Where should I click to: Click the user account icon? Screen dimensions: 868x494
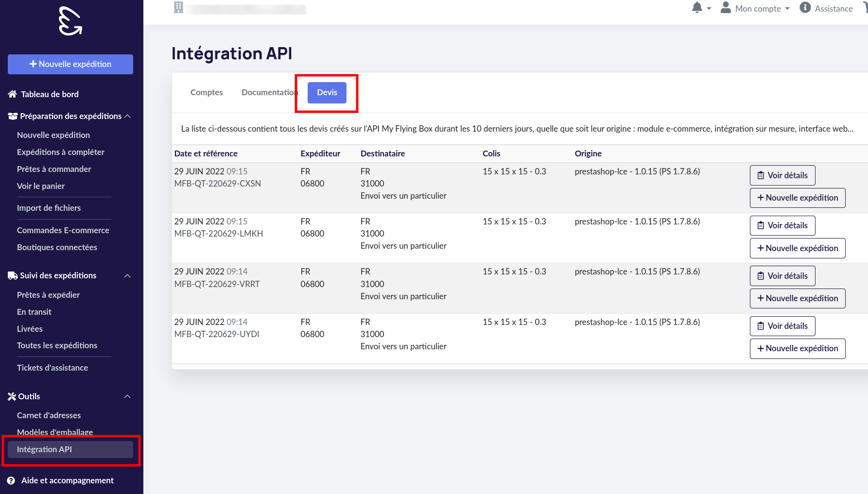tap(726, 7)
